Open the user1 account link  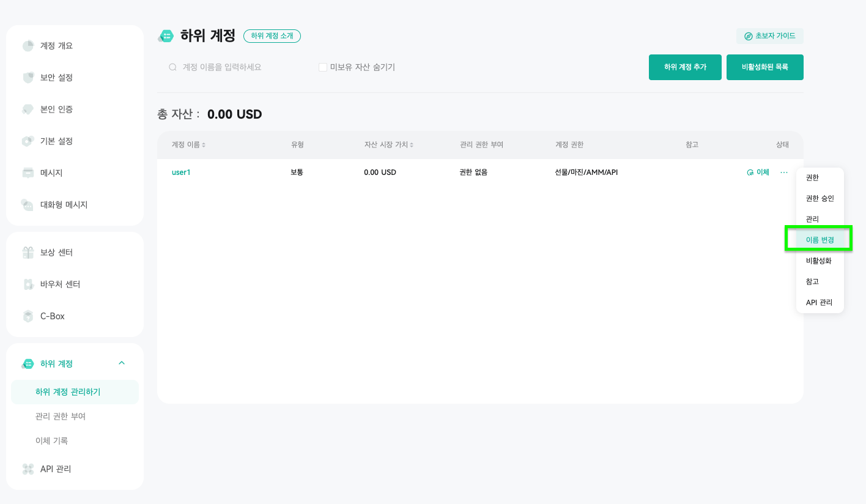[181, 172]
